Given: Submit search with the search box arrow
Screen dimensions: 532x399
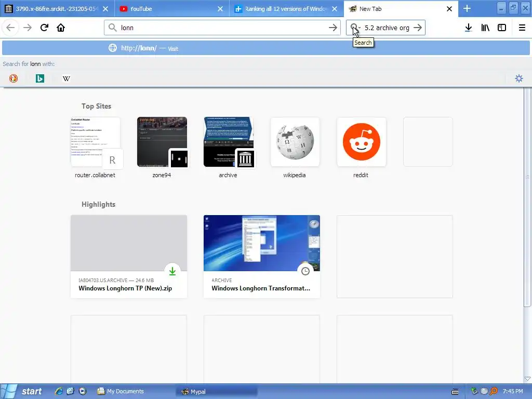Looking at the screenshot, I should pos(418,28).
